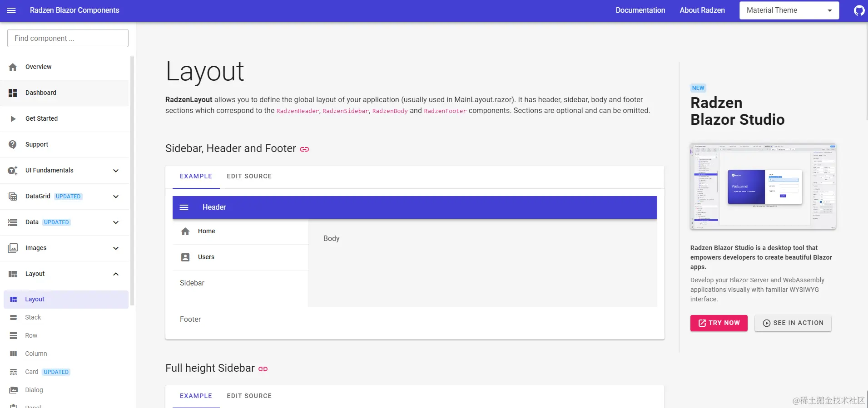Select the first EXAMPLE tab
Image resolution: width=868 pixels, height=408 pixels.
point(196,177)
